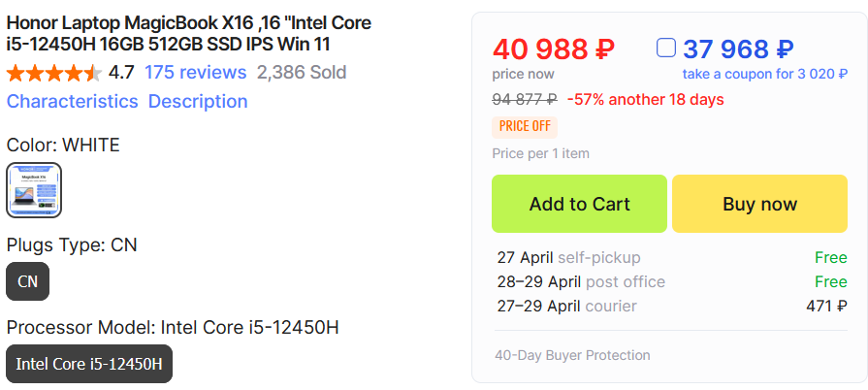Click 40-Day Buyer Protection text
Screen dimensions: 868x390
point(571,355)
